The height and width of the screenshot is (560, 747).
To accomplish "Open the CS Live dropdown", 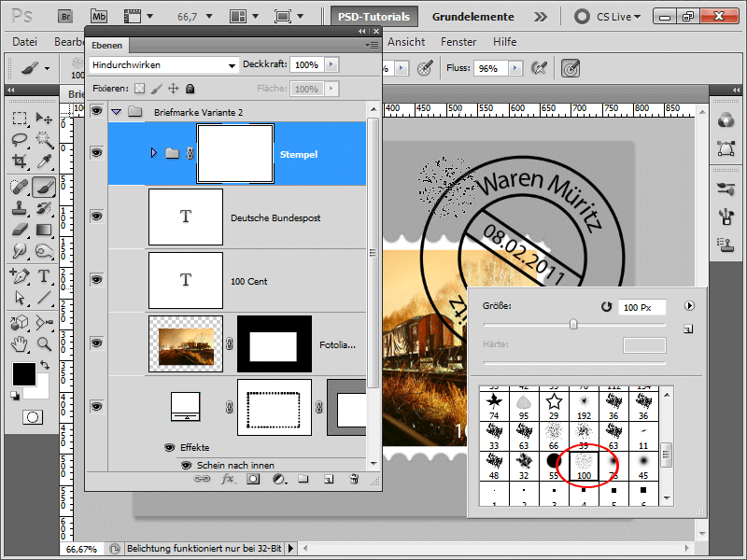I will click(618, 17).
